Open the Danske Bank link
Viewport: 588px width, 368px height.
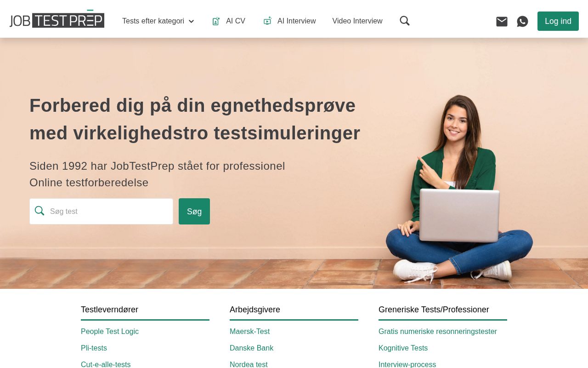point(251,348)
